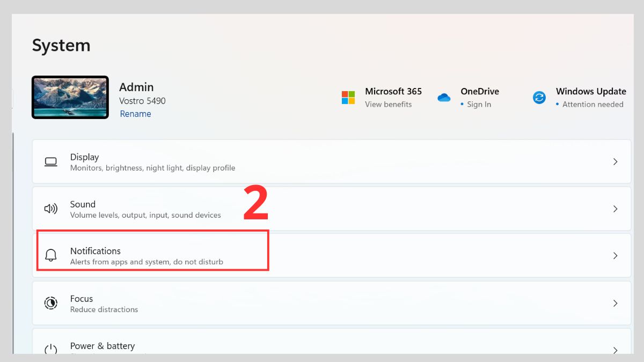Viewport: 644px width, 362px height.
Task: Select the Display settings entry title
Action: coord(84,157)
